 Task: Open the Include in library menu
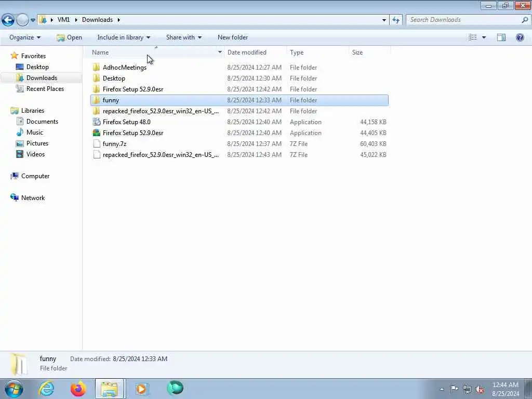pyautogui.click(x=124, y=37)
